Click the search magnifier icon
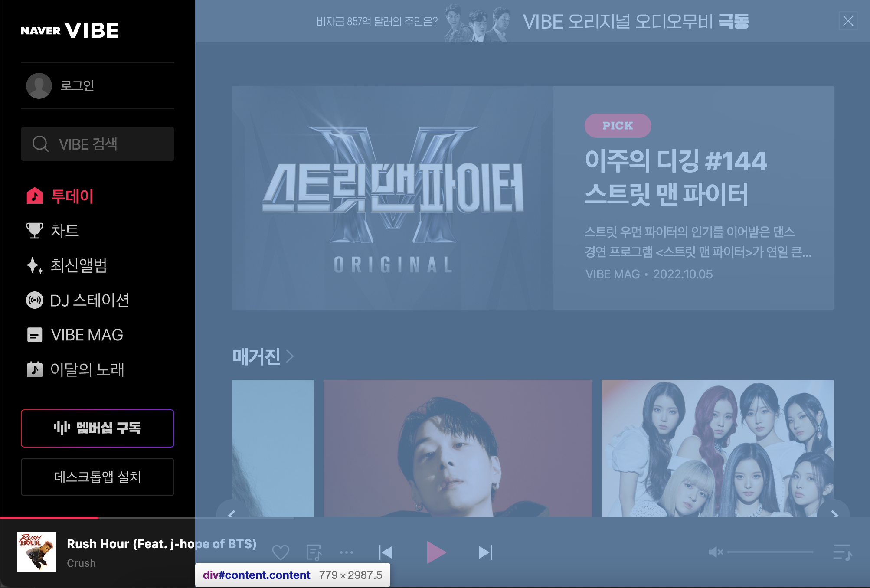 [x=41, y=144]
